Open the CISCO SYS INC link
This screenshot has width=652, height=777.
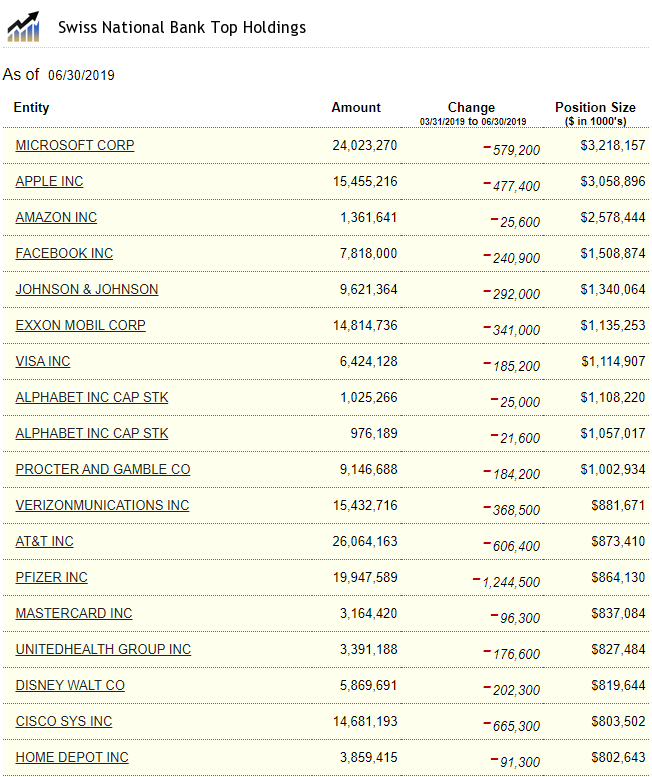click(x=64, y=721)
